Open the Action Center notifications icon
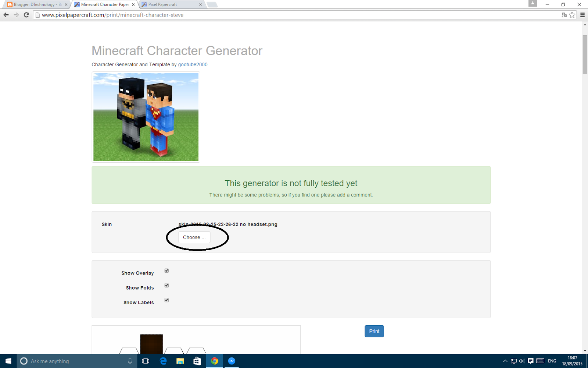This screenshot has height=368, width=588. pos(530,361)
